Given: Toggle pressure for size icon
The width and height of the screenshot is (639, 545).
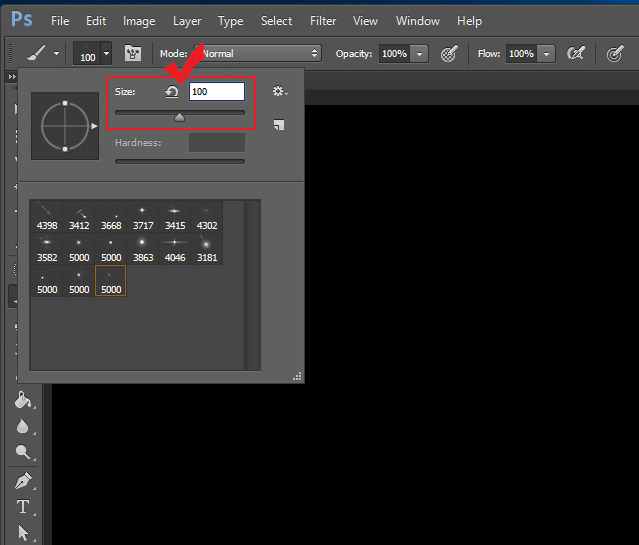Looking at the screenshot, I should (615, 53).
